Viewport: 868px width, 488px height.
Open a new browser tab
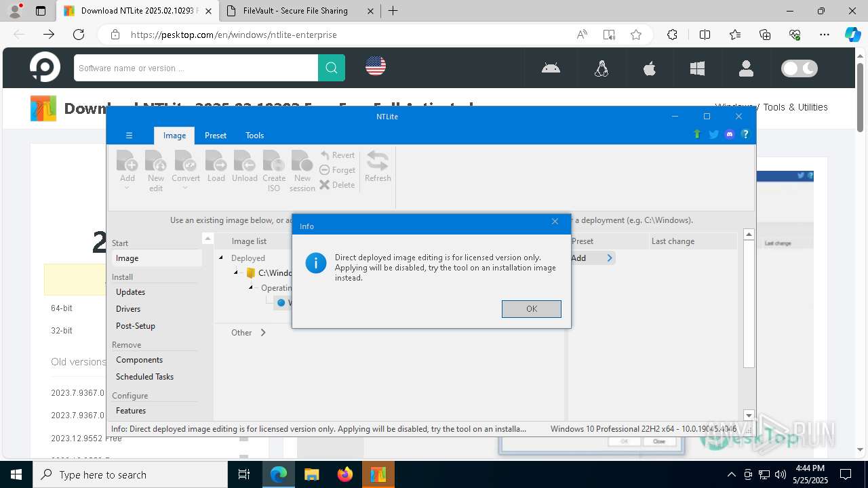click(x=393, y=11)
